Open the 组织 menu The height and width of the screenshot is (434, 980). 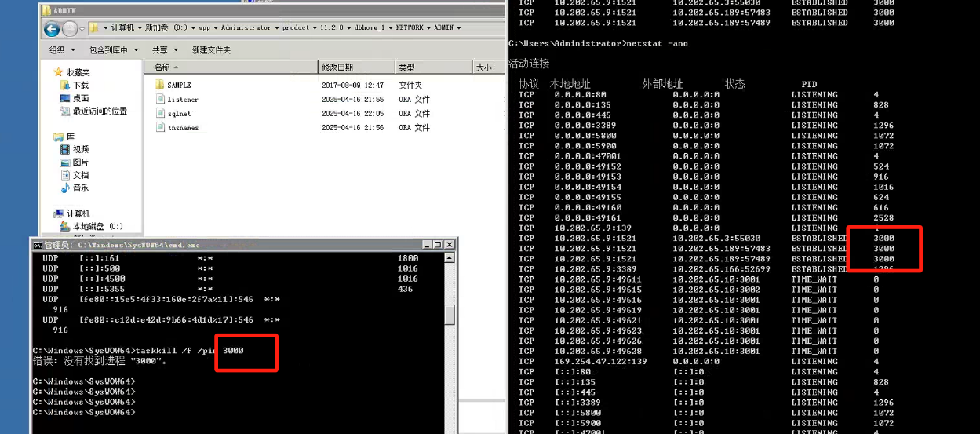click(60, 50)
